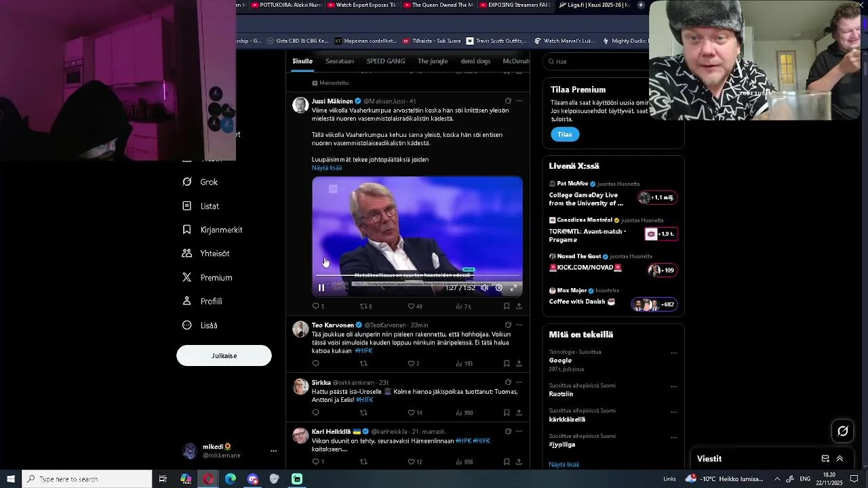Open #HPK hashtag in Kari Heikkilä's post
Screen dimensions: 868x488
[x=463, y=441]
